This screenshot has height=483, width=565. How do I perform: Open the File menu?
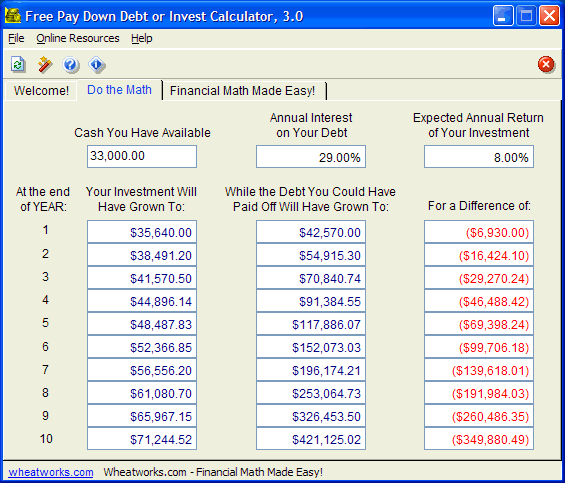[x=16, y=38]
